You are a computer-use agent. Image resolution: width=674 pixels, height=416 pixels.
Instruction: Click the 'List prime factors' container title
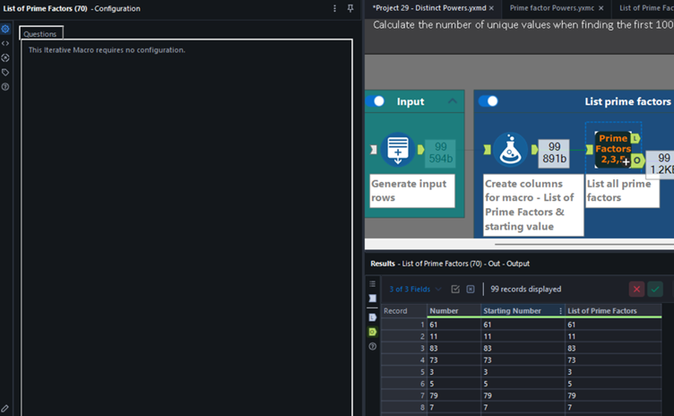[x=628, y=101]
